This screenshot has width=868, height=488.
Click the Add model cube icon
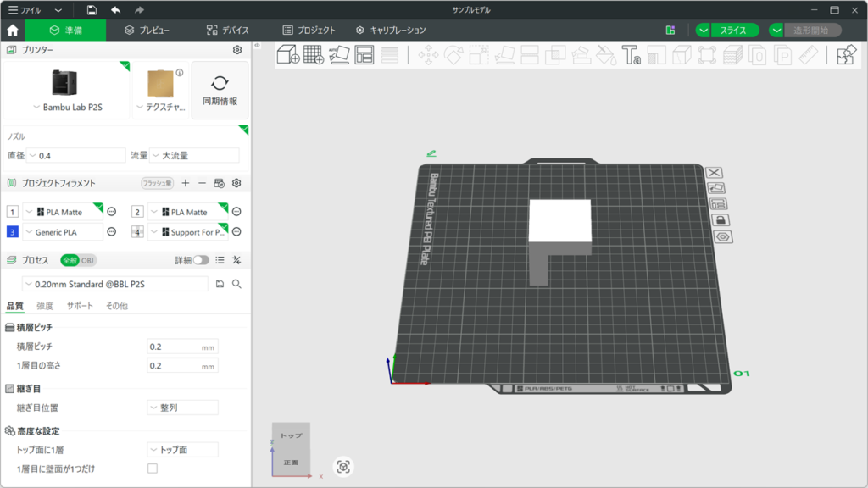click(288, 55)
